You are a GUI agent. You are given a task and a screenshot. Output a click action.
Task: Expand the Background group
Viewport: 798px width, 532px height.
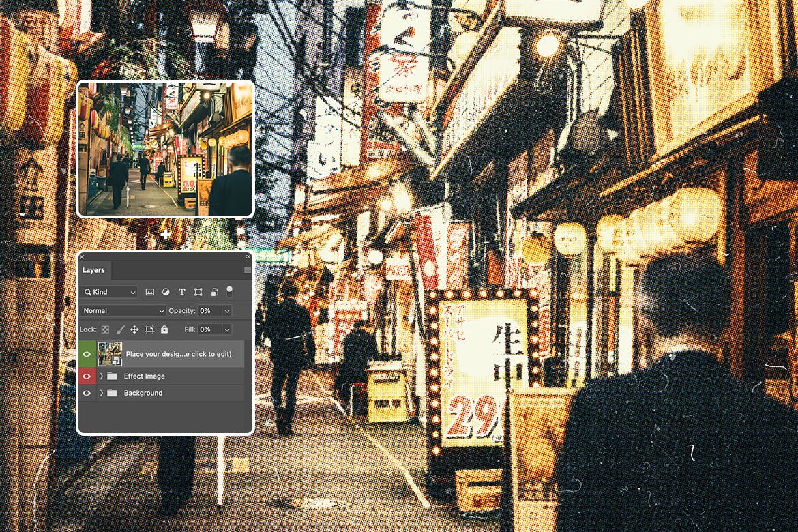pos(101,393)
